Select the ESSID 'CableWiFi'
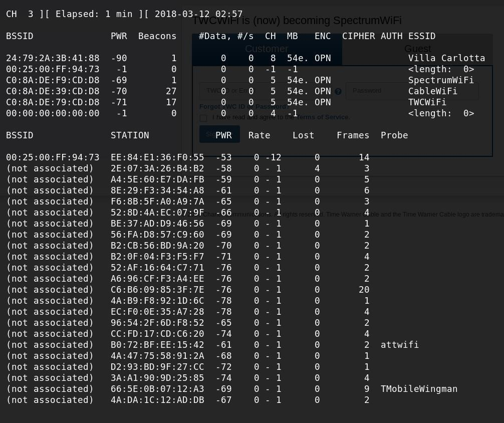This screenshot has width=504, height=423. point(433,91)
